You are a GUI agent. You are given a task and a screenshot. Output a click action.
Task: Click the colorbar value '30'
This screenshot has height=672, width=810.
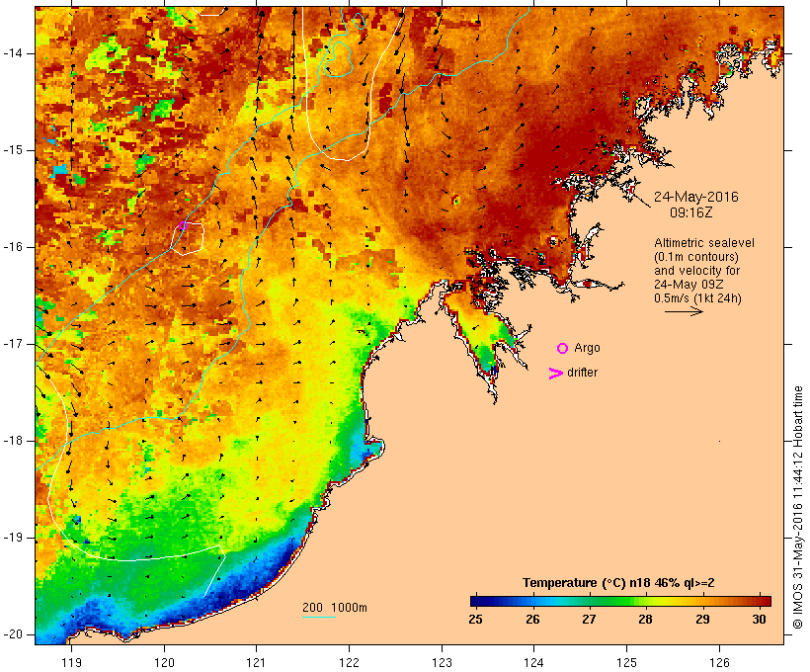coord(759,619)
